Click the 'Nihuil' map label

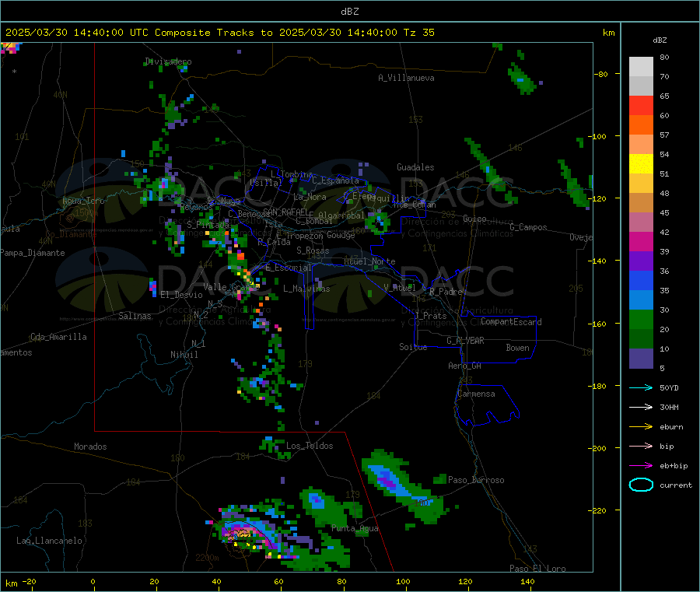click(x=184, y=355)
